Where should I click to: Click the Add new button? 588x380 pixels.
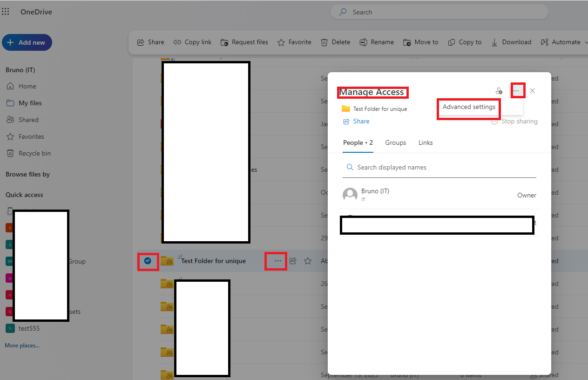click(27, 42)
